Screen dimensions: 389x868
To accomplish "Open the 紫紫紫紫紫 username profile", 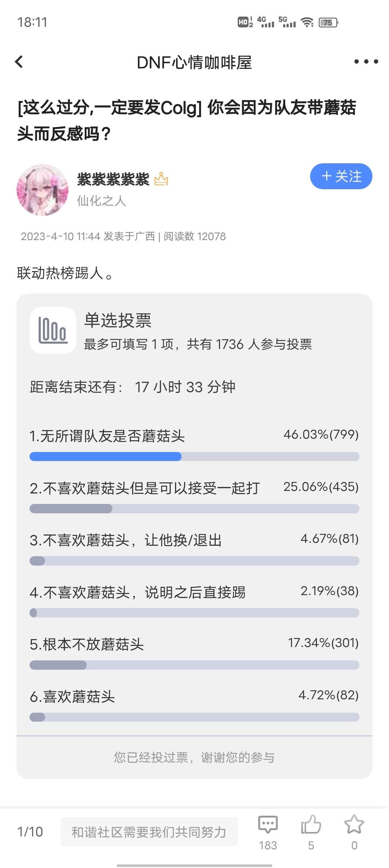I will pyautogui.click(x=113, y=179).
